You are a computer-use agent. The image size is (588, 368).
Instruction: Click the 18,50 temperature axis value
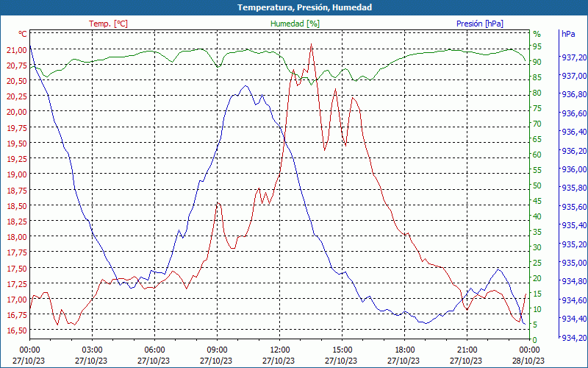coord(17,206)
